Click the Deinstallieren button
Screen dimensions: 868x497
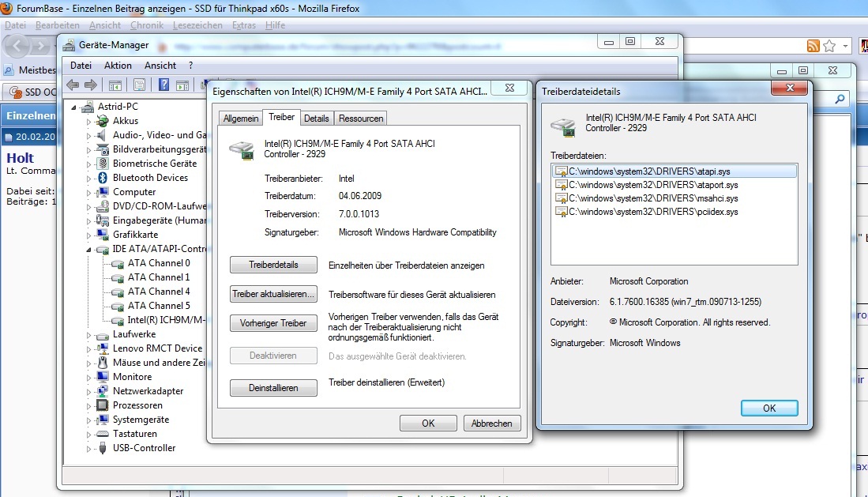click(x=273, y=388)
